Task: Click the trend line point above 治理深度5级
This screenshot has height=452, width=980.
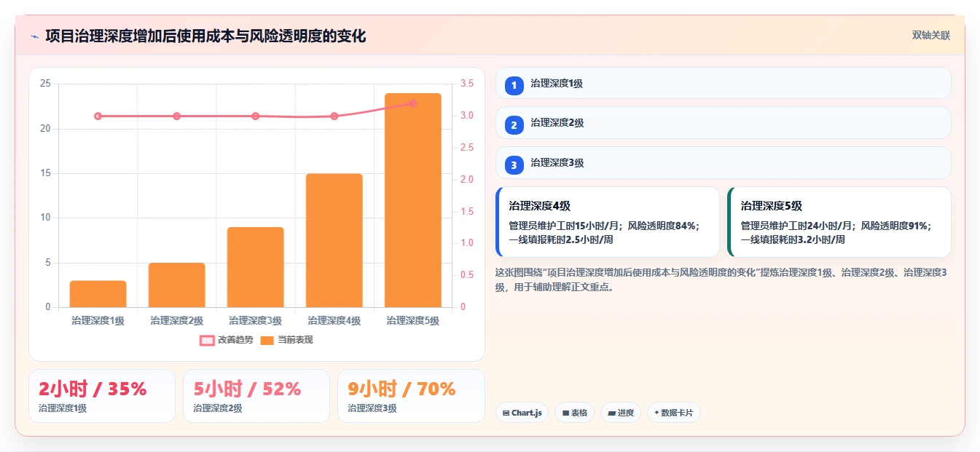Action: [413, 103]
